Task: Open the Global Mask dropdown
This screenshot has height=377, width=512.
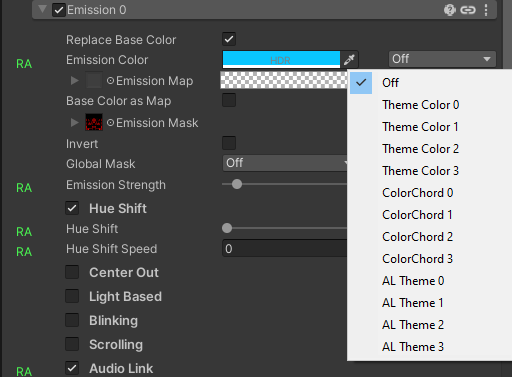Action: (285, 163)
